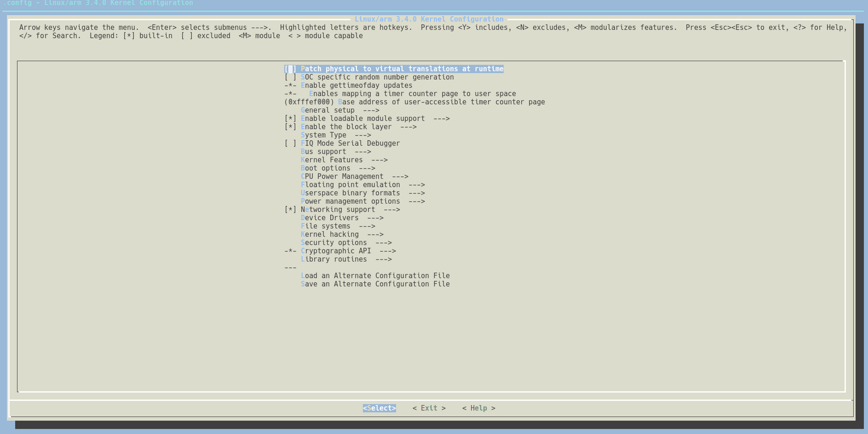Screen dimensions: 868x434
Task: Open Power management options submenu
Action: (363, 201)
